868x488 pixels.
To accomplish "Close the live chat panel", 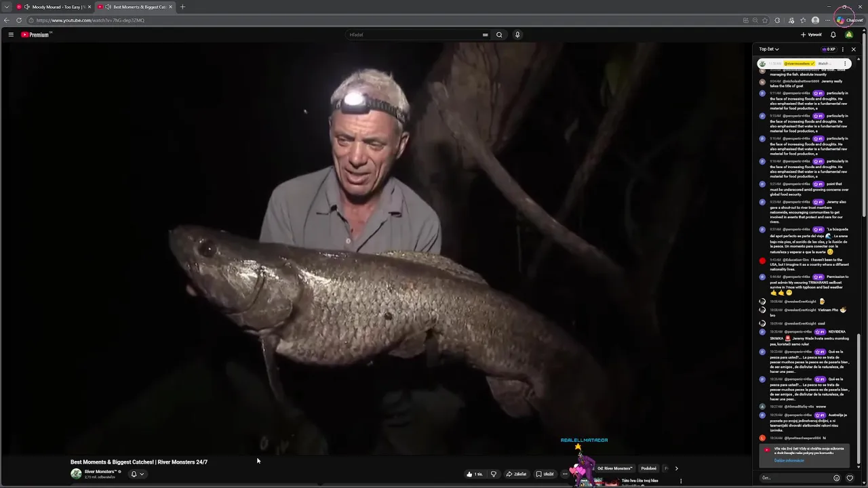I will point(853,49).
